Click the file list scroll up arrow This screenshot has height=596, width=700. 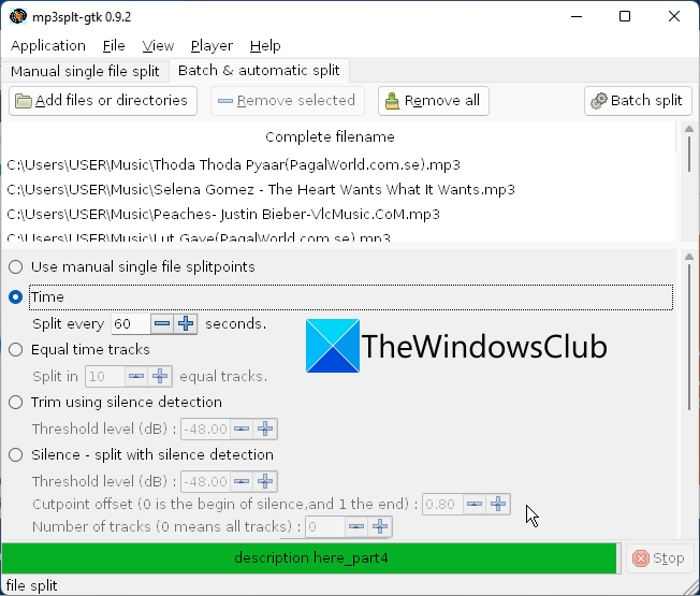click(x=689, y=129)
